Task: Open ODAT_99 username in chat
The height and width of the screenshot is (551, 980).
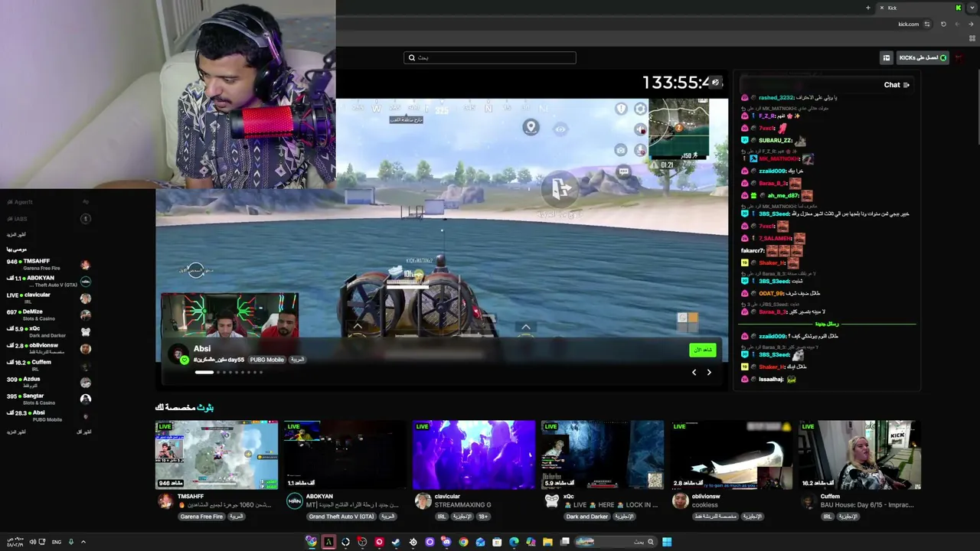Action: 772,294
